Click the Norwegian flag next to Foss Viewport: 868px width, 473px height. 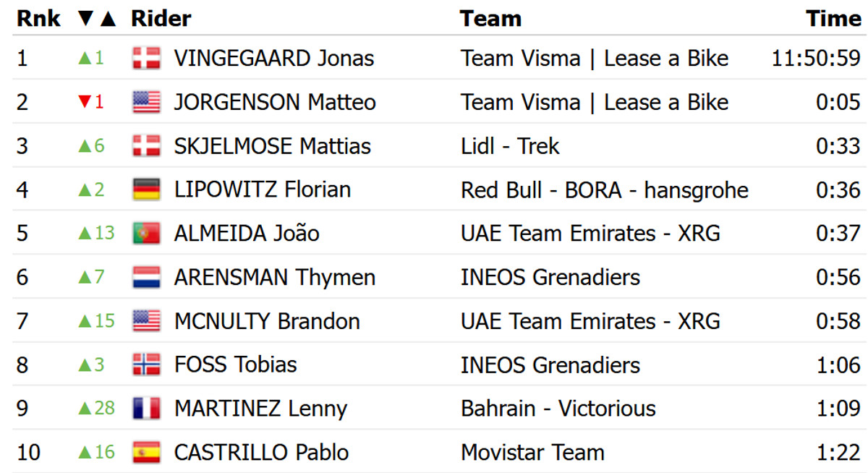tap(146, 365)
